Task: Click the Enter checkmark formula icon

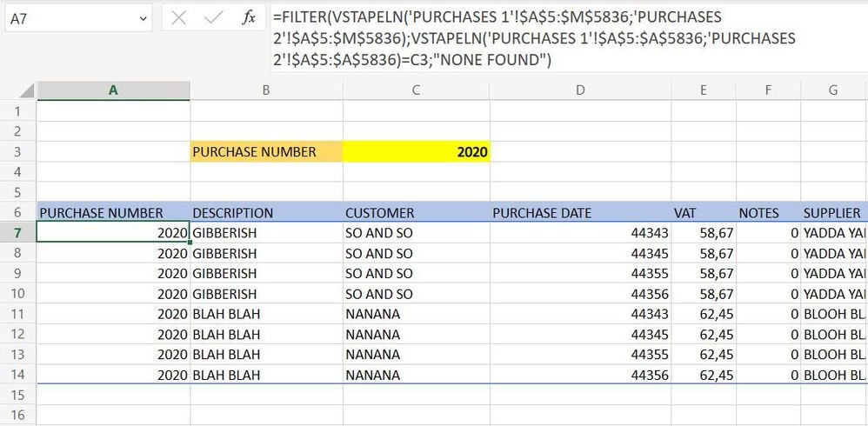Action: (x=214, y=17)
